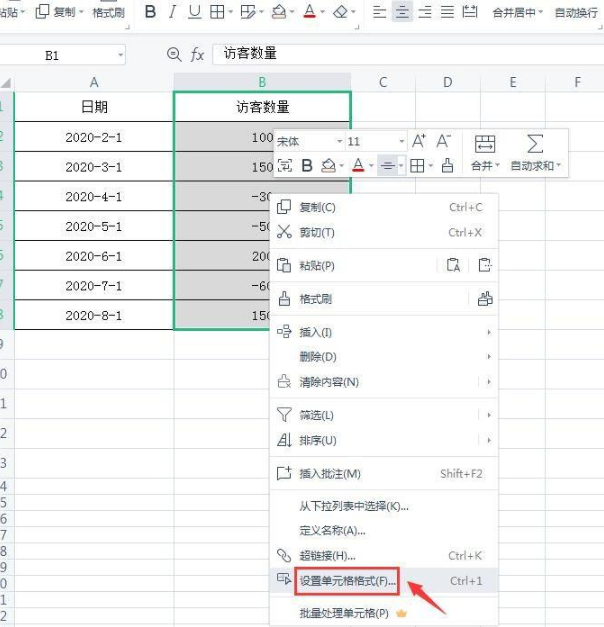Center align text in the ribbon
The width and height of the screenshot is (604, 627).
[402, 12]
